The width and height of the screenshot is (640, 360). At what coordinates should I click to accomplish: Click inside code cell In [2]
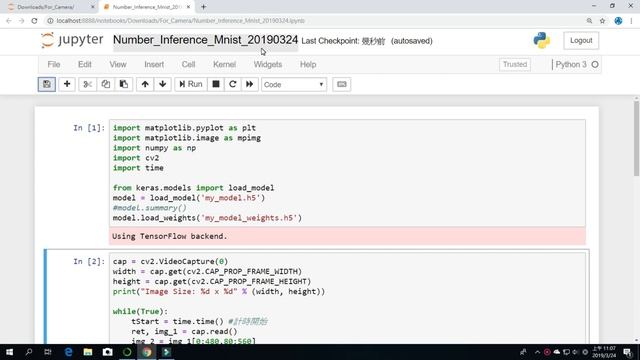point(347,298)
